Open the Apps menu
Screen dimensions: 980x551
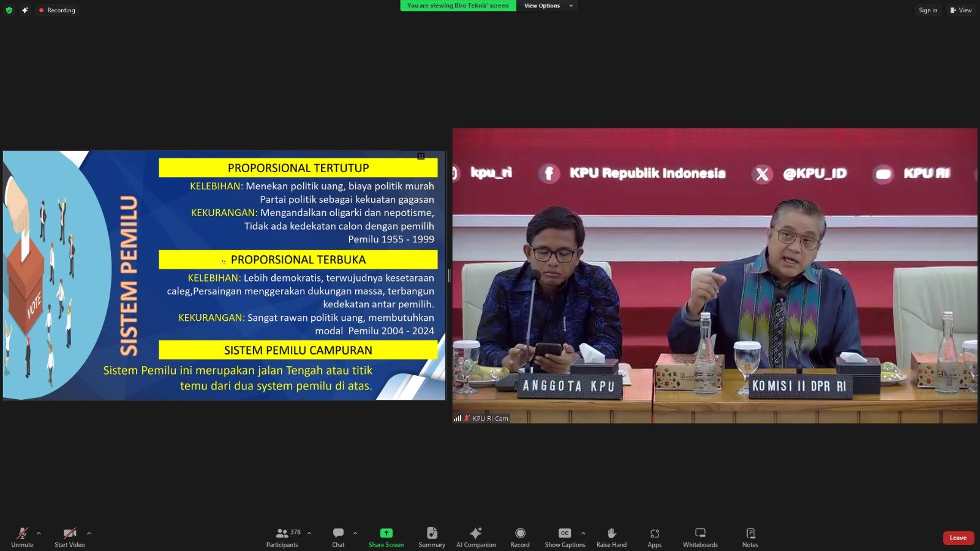(654, 537)
